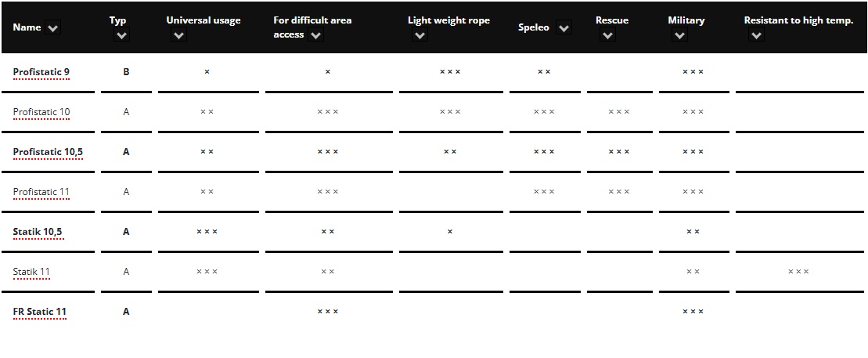Click the Light weight rope chevron icon
This screenshot has height=358, width=868.
(420, 35)
